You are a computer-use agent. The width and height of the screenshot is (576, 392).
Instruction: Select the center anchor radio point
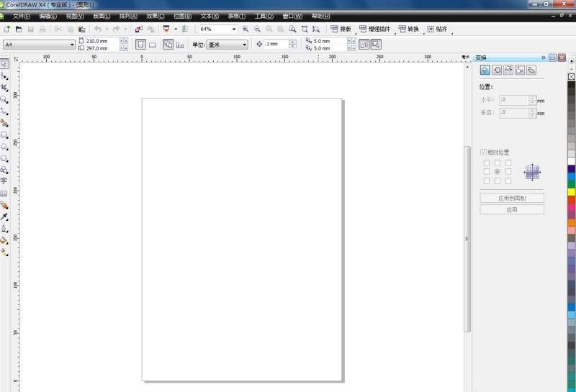pos(497,172)
